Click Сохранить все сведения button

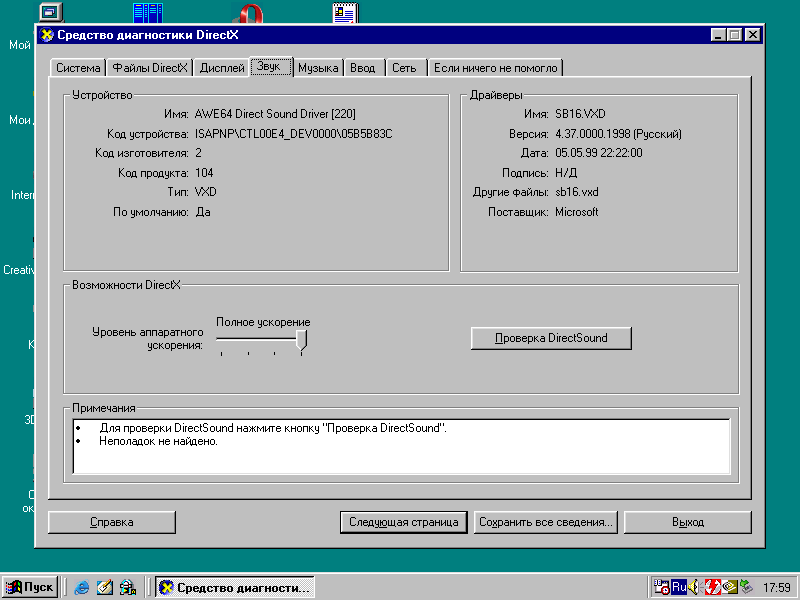click(545, 522)
